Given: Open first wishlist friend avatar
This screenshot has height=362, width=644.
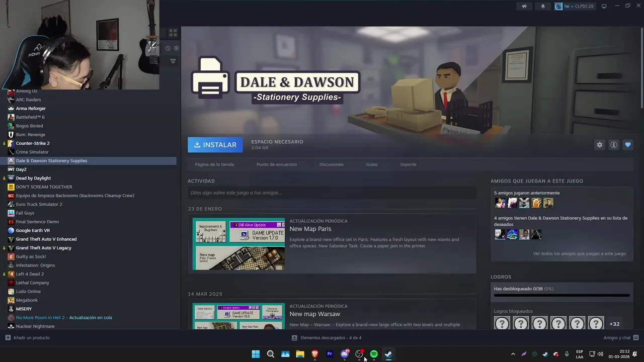Looking at the screenshot, I should pyautogui.click(x=500, y=234).
